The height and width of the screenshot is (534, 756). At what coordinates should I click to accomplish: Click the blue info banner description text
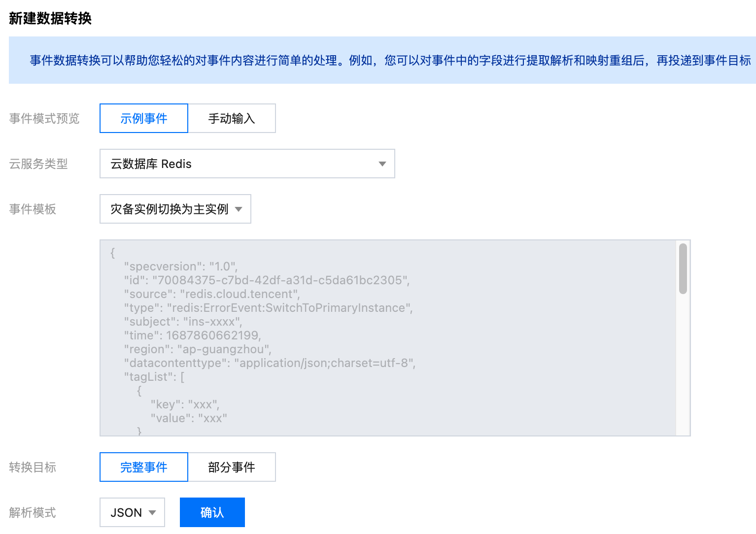pos(390,60)
